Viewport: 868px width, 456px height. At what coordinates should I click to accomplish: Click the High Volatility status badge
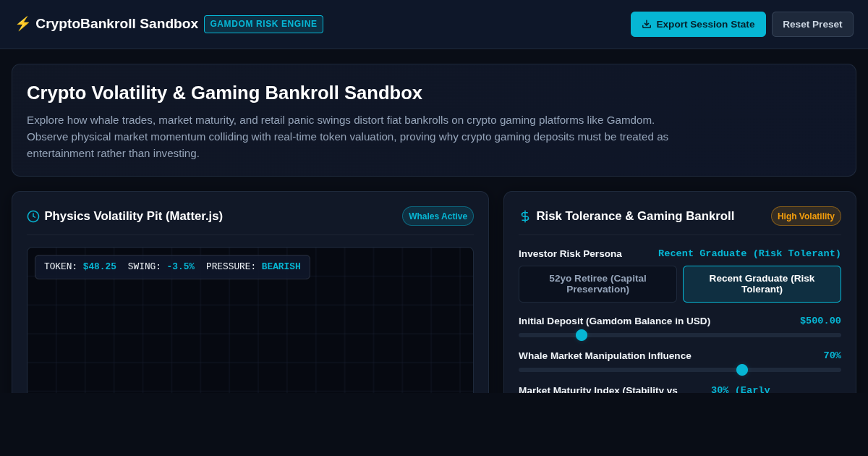[x=806, y=216]
